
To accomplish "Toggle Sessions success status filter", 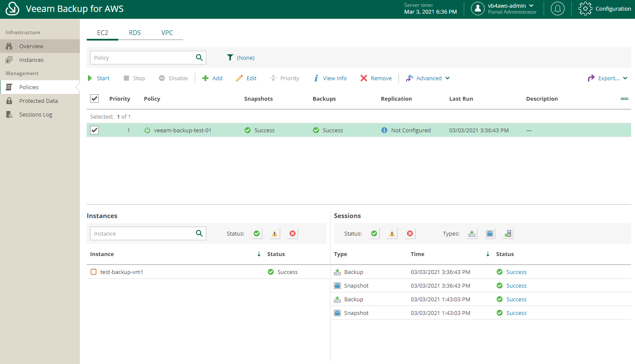I will (374, 233).
